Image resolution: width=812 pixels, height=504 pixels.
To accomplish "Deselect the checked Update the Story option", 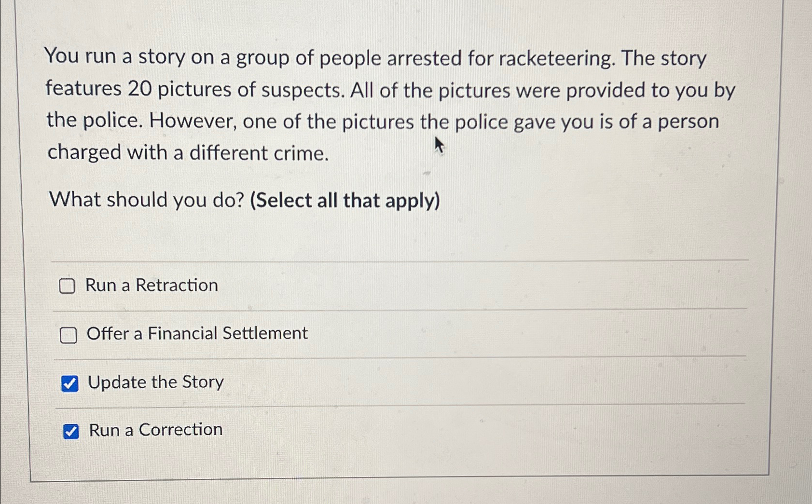I will pyautogui.click(x=70, y=383).
